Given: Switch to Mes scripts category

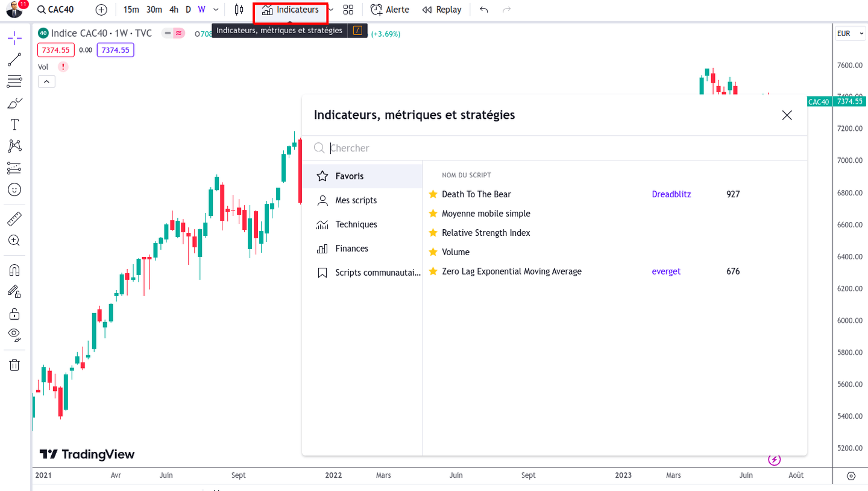Looking at the screenshot, I should [x=356, y=200].
